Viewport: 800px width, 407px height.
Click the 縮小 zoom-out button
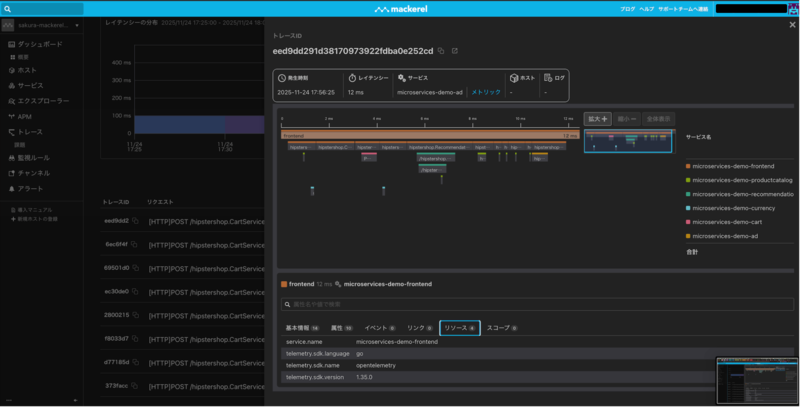627,119
